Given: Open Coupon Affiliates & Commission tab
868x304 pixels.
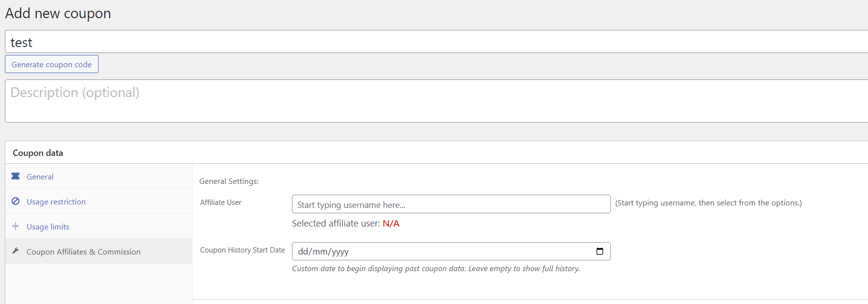Looking at the screenshot, I should point(83,252).
